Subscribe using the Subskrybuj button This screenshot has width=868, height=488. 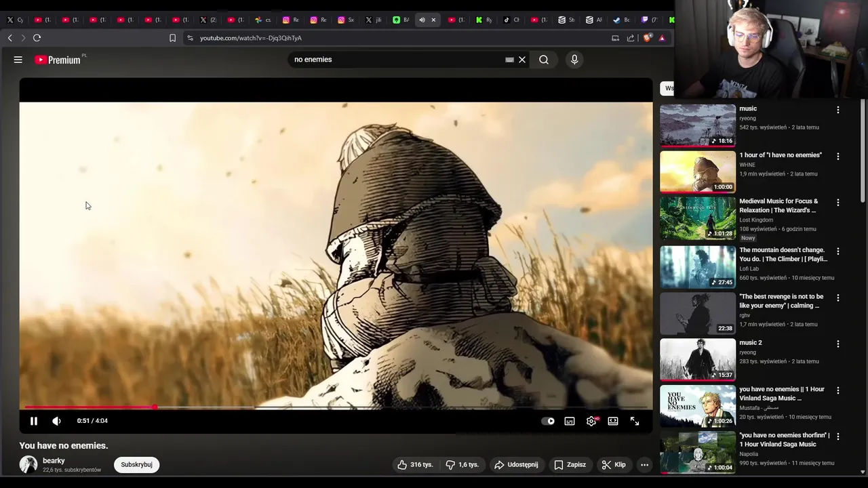point(136,465)
